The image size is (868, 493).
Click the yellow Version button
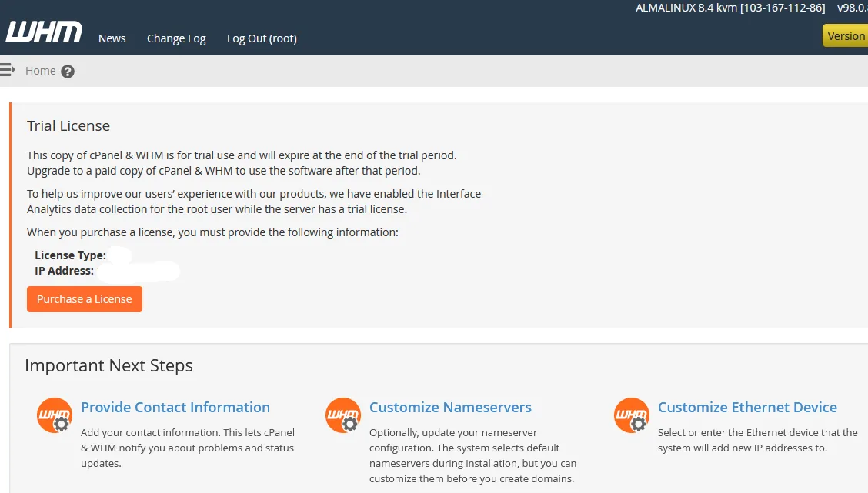(x=846, y=36)
